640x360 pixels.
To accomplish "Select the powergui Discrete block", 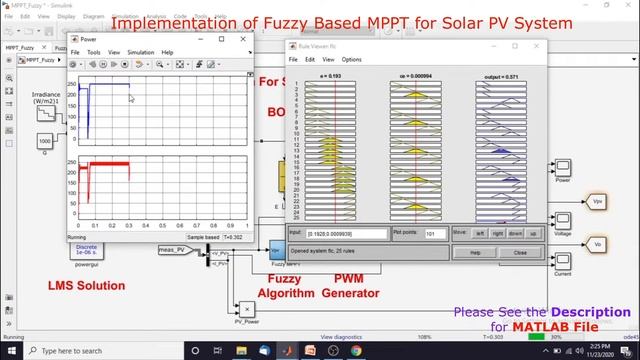I will pyautogui.click(x=87, y=250).
